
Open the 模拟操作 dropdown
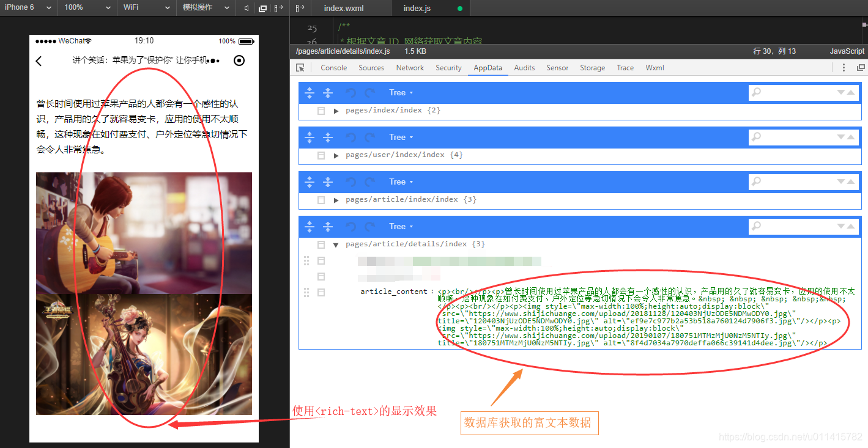(x=206, y=8)
